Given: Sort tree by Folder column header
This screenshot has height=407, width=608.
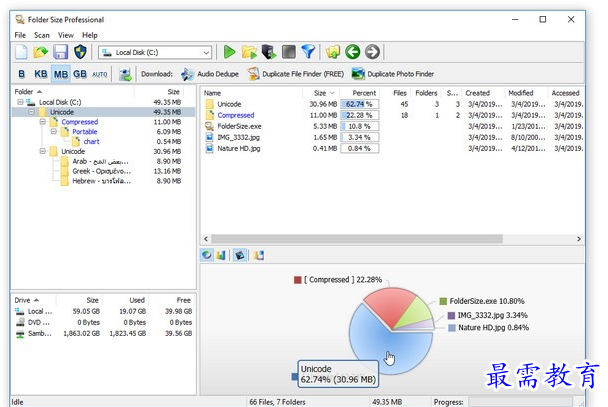Looking at the screenshot, I should point(73,92).
